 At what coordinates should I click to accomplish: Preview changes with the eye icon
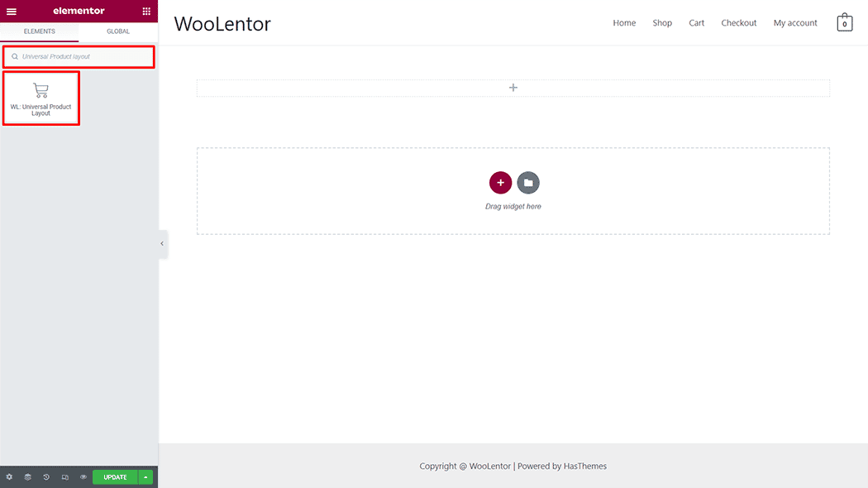(83, 477)
